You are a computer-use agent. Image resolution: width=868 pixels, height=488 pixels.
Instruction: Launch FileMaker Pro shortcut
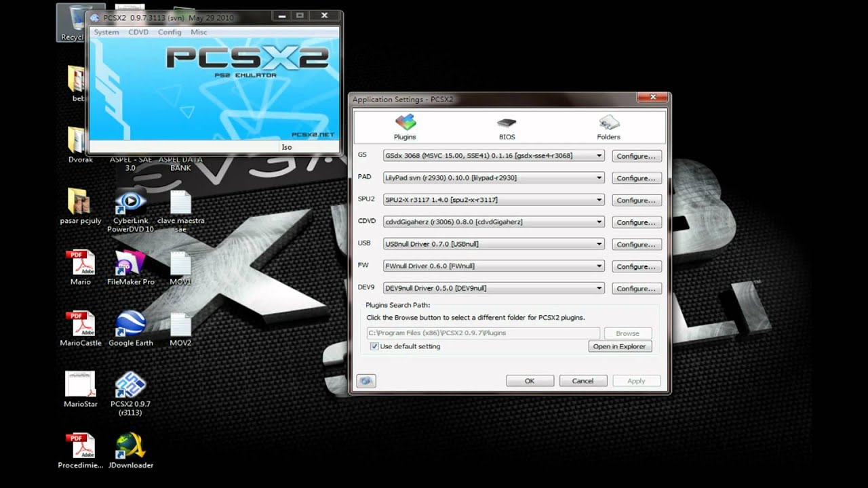coord(131,268)
